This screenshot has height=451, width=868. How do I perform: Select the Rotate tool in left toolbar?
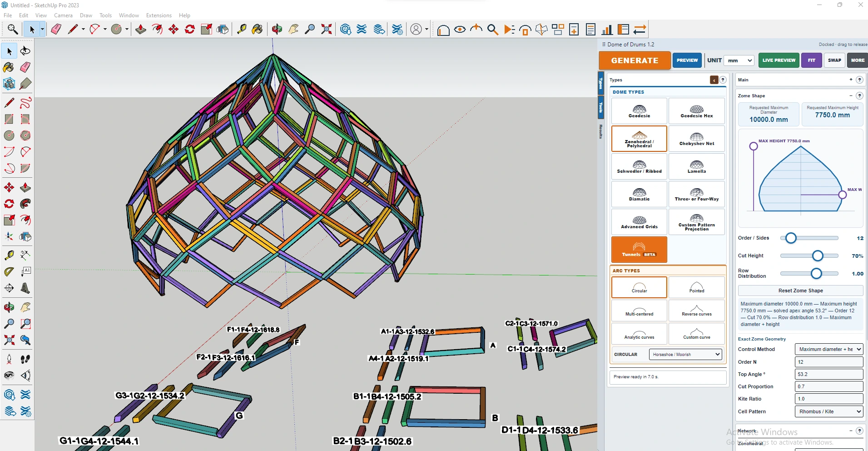pos(9,204)
